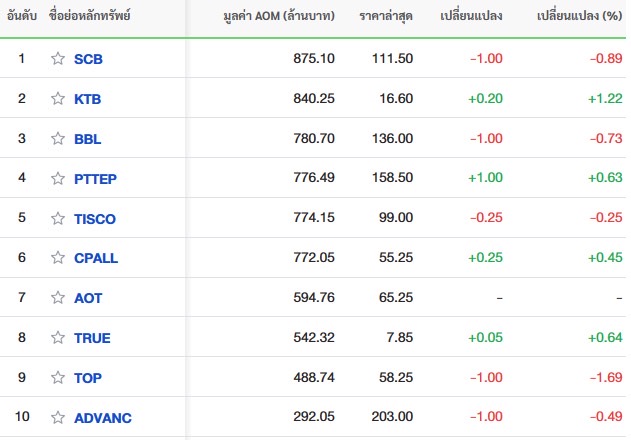Screen dimensions: 631x440
Task: View the TRUE stock page
Action: [92, 338]
